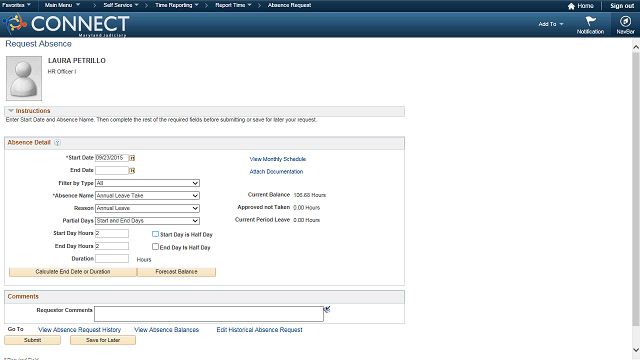Screen dimensions: 640x360
Task: Click the Absence Detail help icon
Action: point(58,142)
